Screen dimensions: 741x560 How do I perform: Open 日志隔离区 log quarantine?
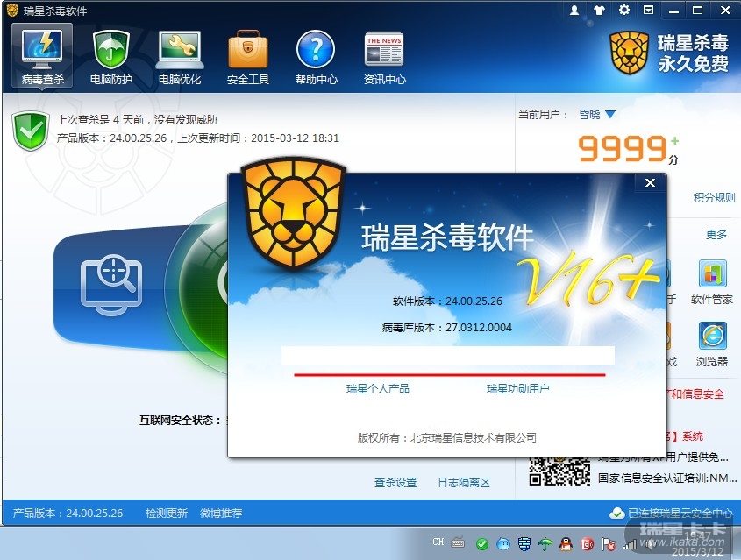[464, 483]
